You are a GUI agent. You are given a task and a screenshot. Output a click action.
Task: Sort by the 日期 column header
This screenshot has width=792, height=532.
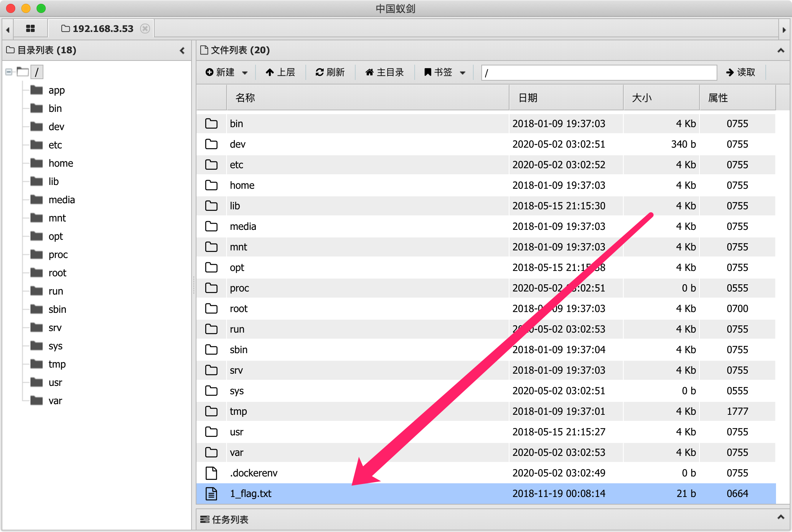[528, 98]
